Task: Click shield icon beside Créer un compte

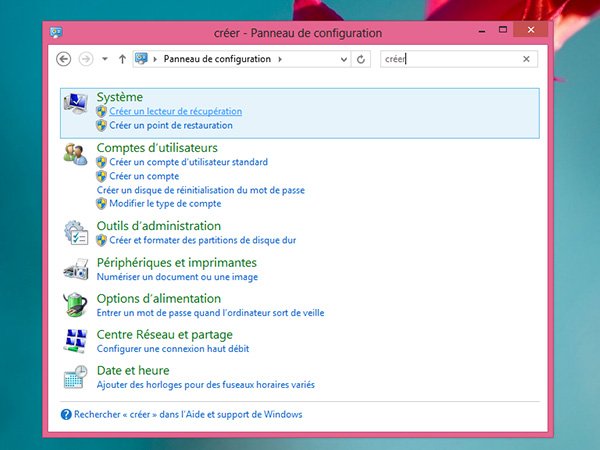Action: 101,176
